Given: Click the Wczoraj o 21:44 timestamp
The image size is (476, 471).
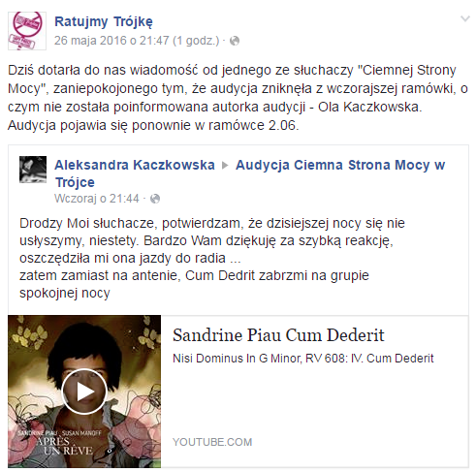Looking at the screenshot, I should click(97, 199).
